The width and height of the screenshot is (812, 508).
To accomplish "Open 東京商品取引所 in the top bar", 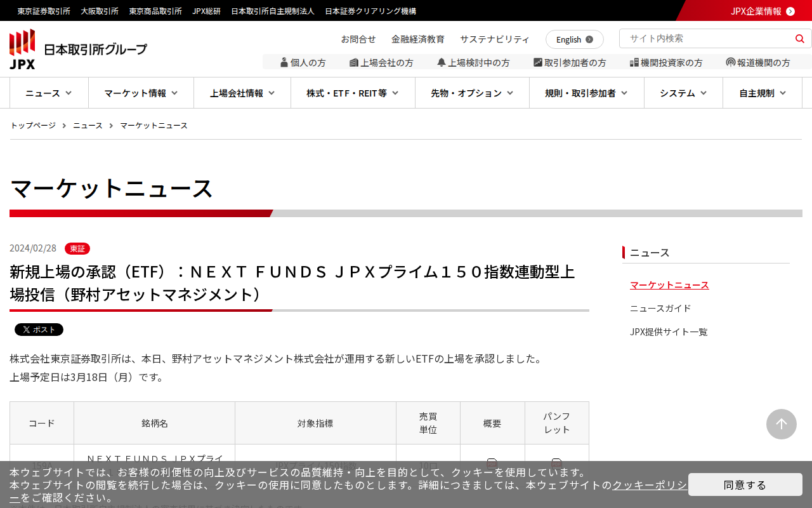I will pyautogui.click(x=155, y=11).
